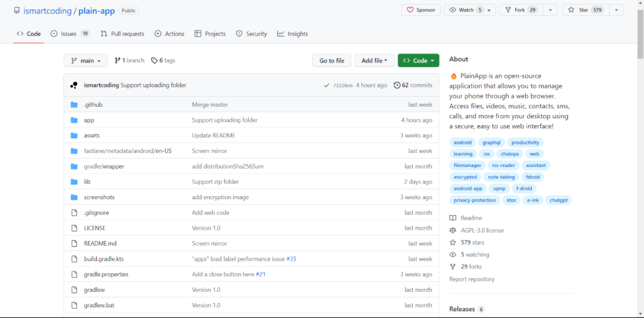The height and width of the screenshot is (318, 644).
Task: Select the f-droid topic tag
Action: pyautogui.click(x=524, y=189)
